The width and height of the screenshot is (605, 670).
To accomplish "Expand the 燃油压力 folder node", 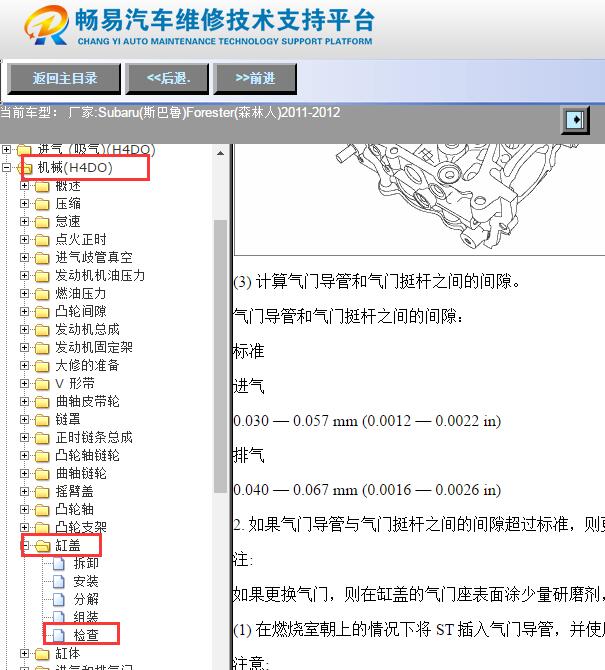I will point(24,293).
